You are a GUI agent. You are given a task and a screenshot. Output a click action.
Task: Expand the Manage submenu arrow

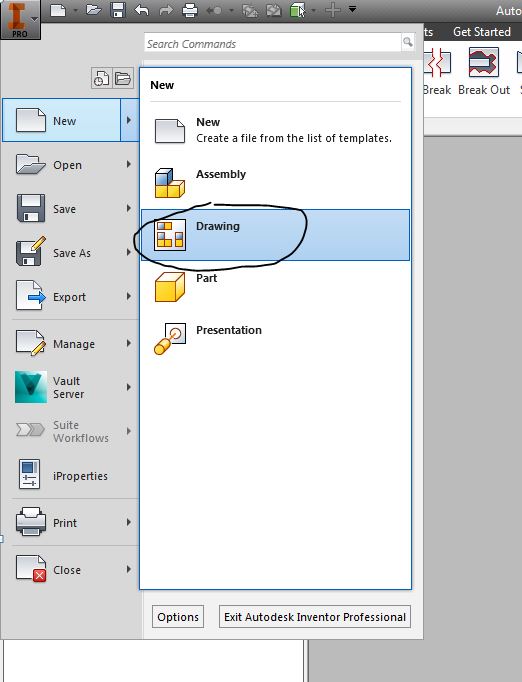[129, 343]
